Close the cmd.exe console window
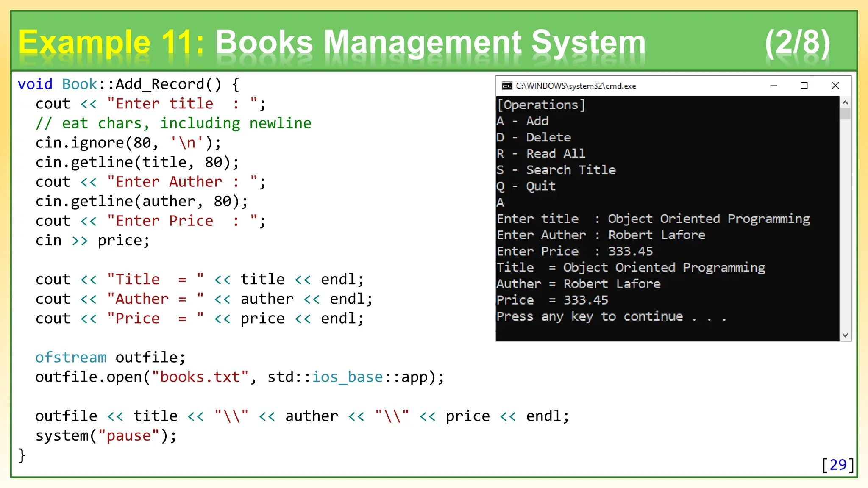The width and height of the screenshot is (868, 488). [835, 86]
